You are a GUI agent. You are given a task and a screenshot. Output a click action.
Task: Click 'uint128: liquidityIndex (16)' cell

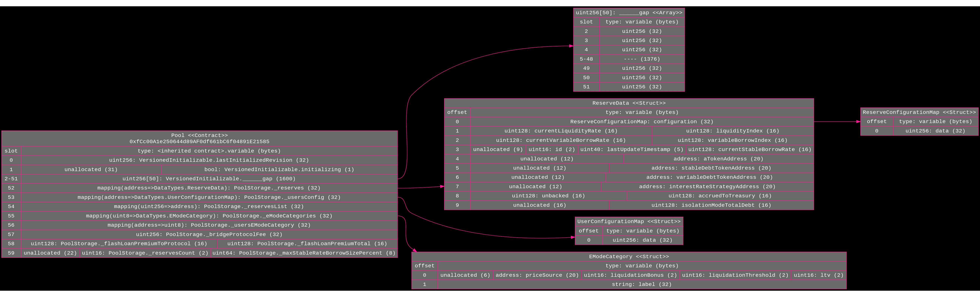(x=733, y=131)
